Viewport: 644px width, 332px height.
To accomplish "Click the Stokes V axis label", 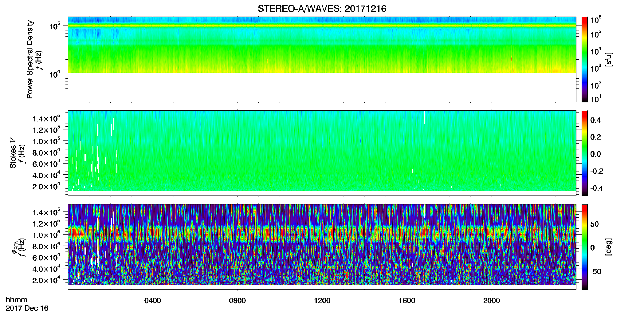I will coord(13,153).
